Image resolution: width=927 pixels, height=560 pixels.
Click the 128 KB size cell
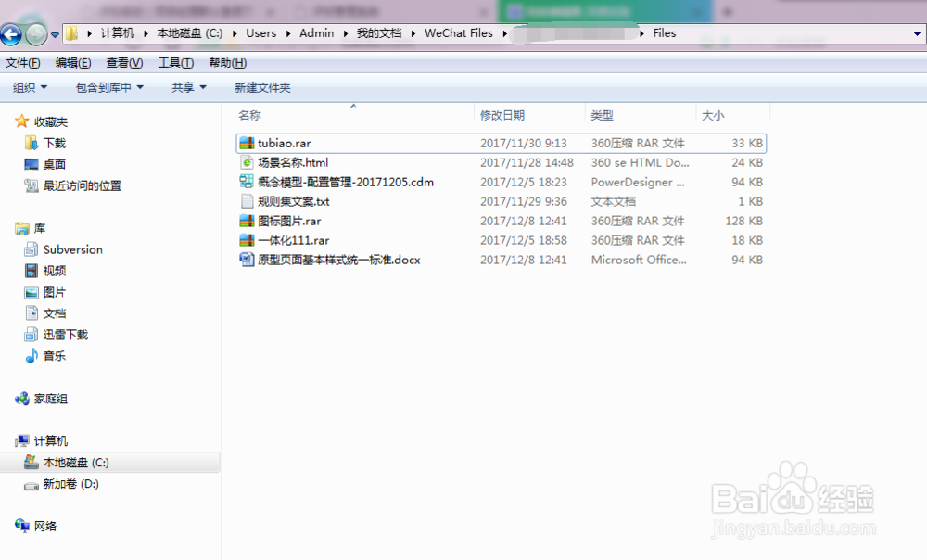(744, 222)
